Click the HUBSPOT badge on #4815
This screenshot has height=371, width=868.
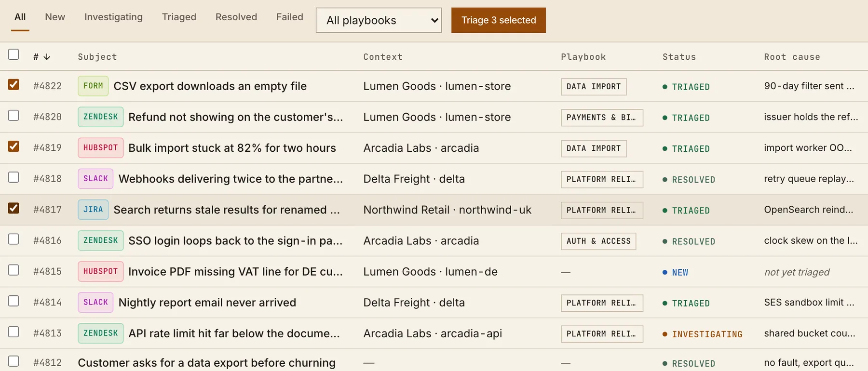101,271
